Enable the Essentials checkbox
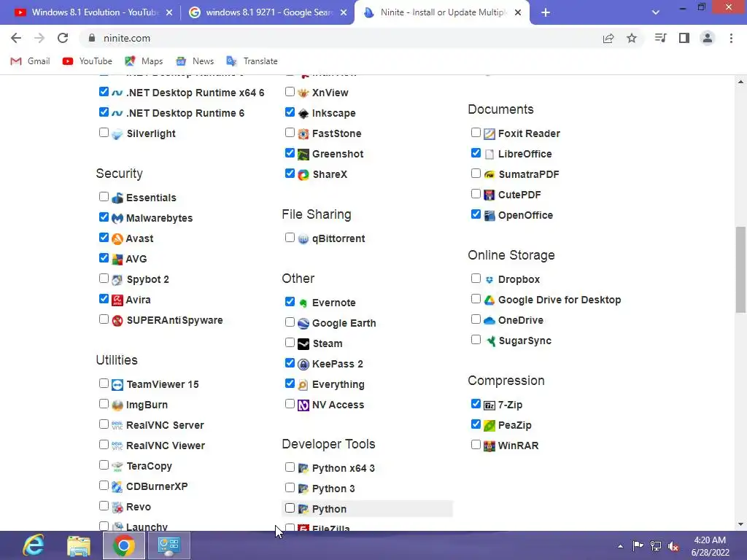The height and width of the screenshot is (560, 747). click(104, 196)
